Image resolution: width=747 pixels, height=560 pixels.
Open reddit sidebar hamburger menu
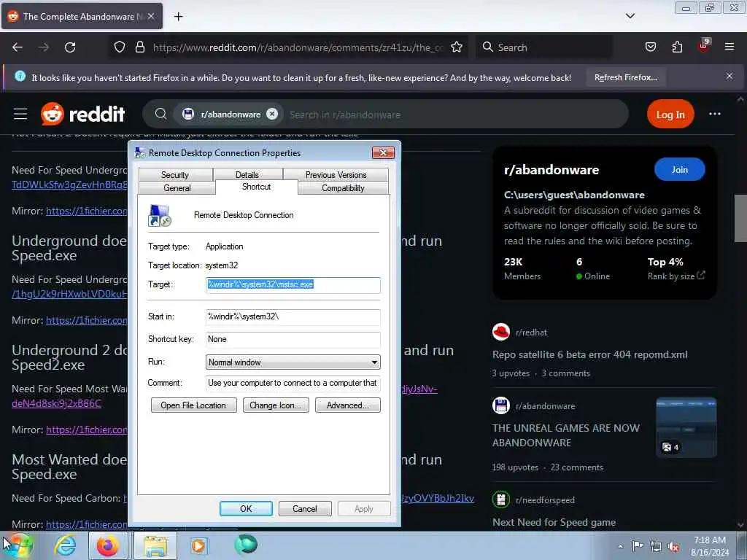click(x=20, y=114)
